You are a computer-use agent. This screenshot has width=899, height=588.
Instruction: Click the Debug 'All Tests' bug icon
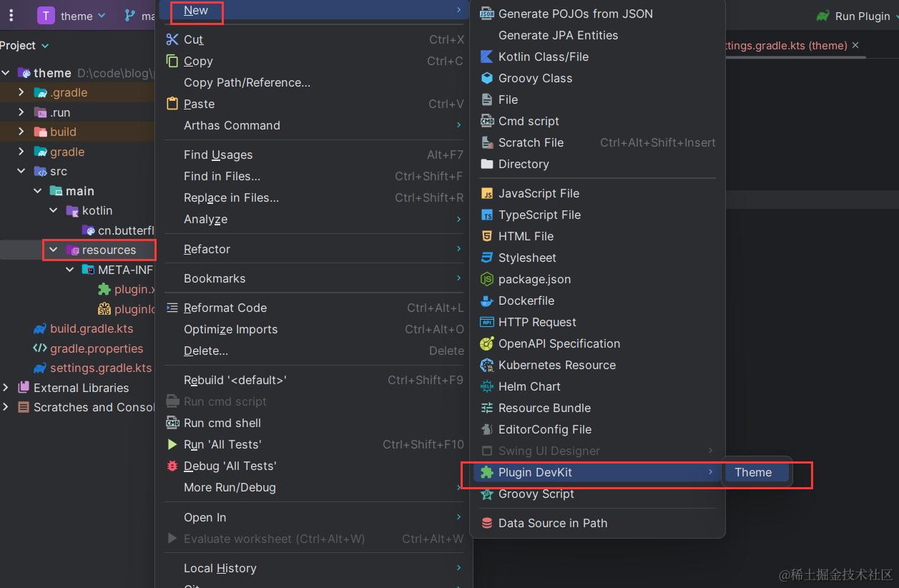pos(172,466)
